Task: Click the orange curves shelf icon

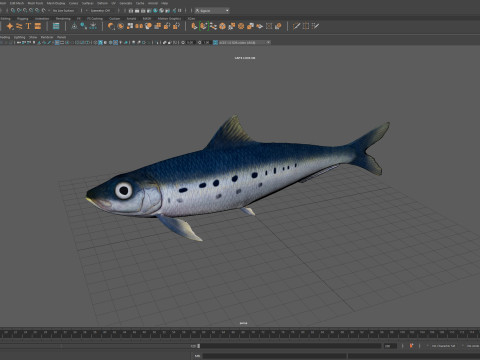Action: pos(19,26)
